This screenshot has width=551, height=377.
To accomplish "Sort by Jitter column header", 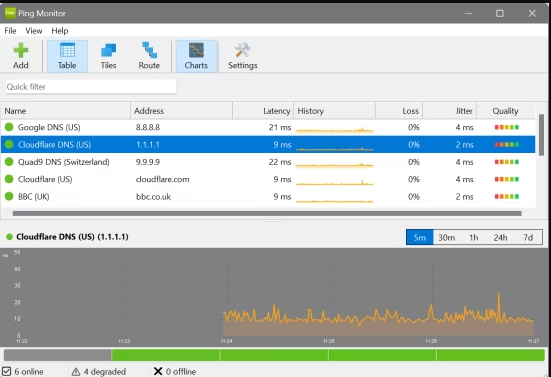I will (449, 111).
